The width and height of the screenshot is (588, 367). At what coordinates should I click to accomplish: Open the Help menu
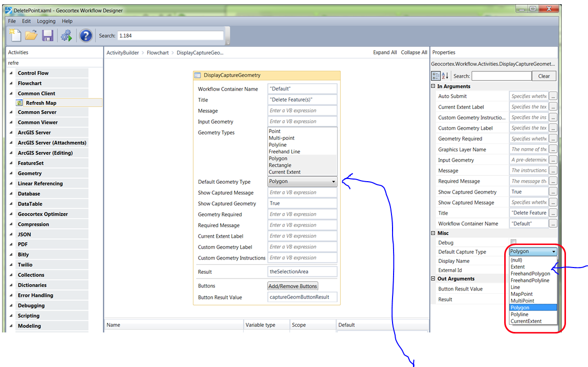[67, 21]
